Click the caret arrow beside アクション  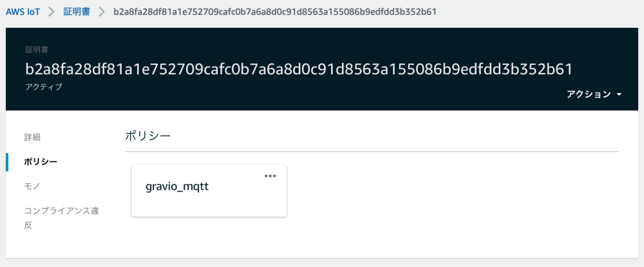pyautogui.click(x=619, y=95)
